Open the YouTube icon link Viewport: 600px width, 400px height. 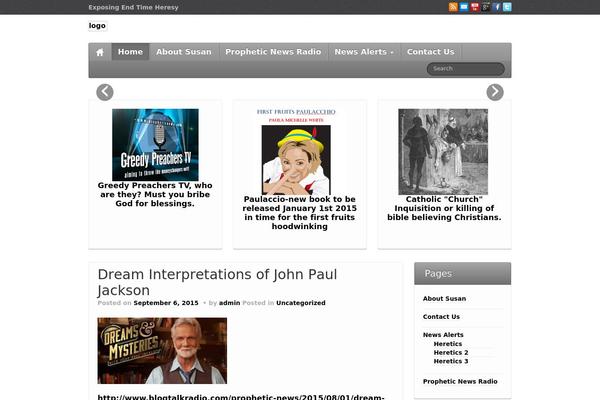point(474,7)
